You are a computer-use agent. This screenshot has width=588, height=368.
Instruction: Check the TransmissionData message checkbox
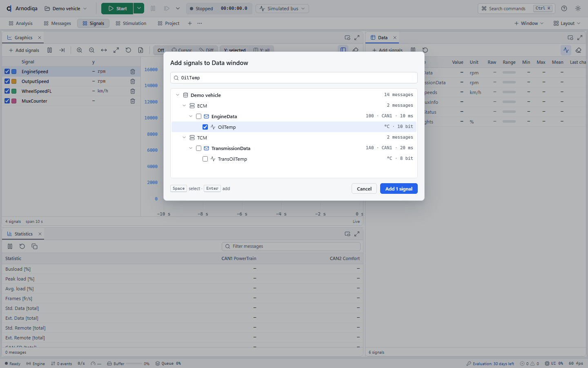click(x=198, y=148)
